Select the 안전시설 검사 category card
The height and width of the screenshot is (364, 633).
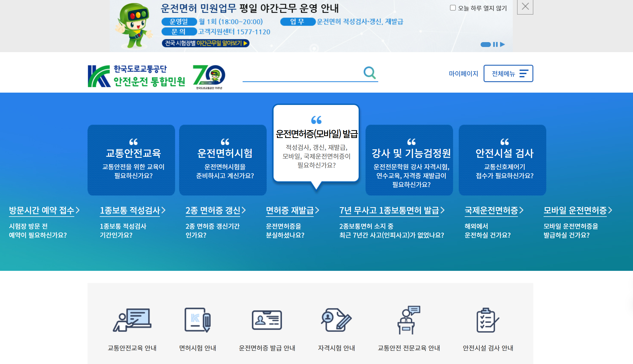click(x=502, y=160)
